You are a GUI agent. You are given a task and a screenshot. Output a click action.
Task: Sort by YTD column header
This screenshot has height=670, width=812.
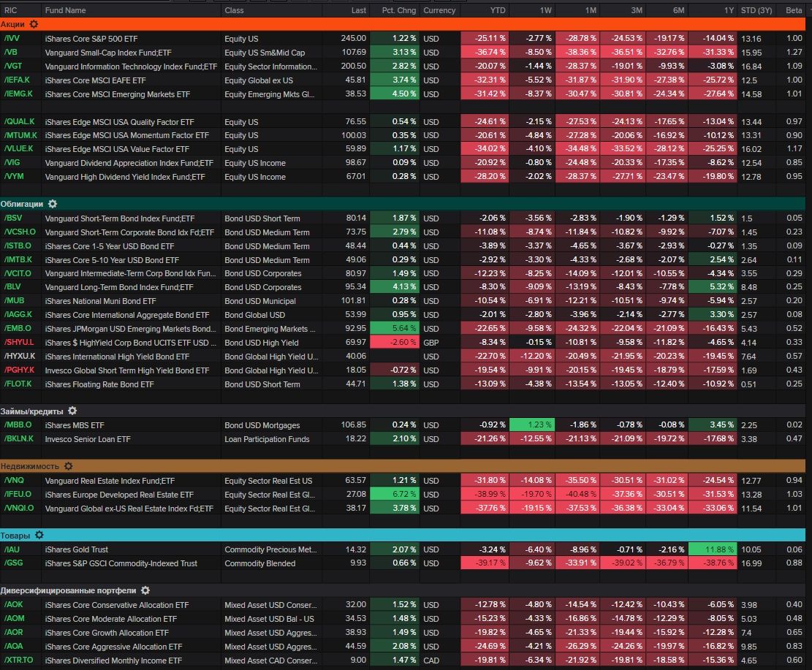pos(498,10)
